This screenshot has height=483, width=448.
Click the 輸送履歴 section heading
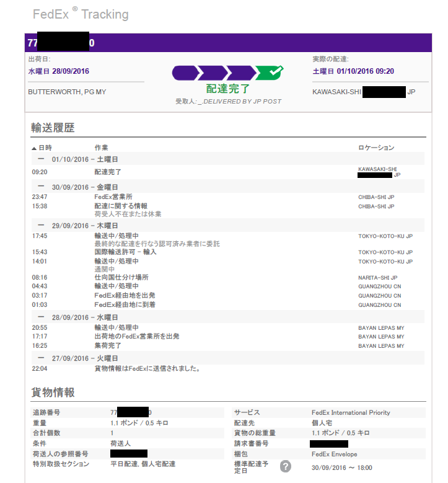pos(53,127)
